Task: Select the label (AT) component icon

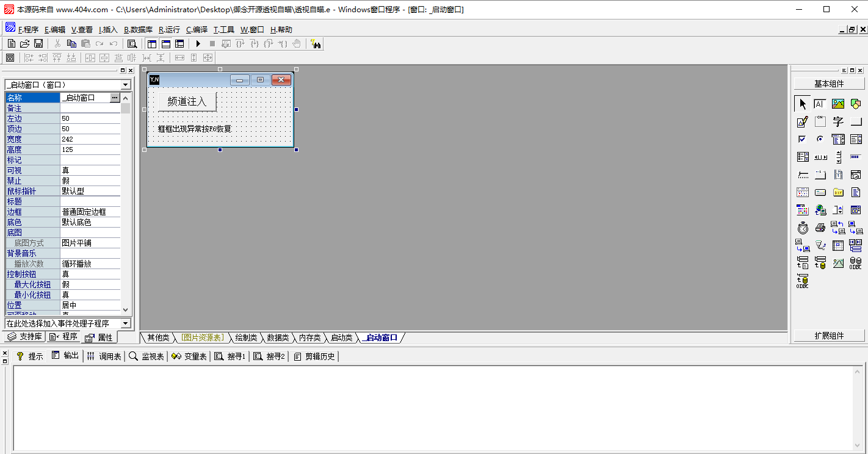Action: [820, 103]
